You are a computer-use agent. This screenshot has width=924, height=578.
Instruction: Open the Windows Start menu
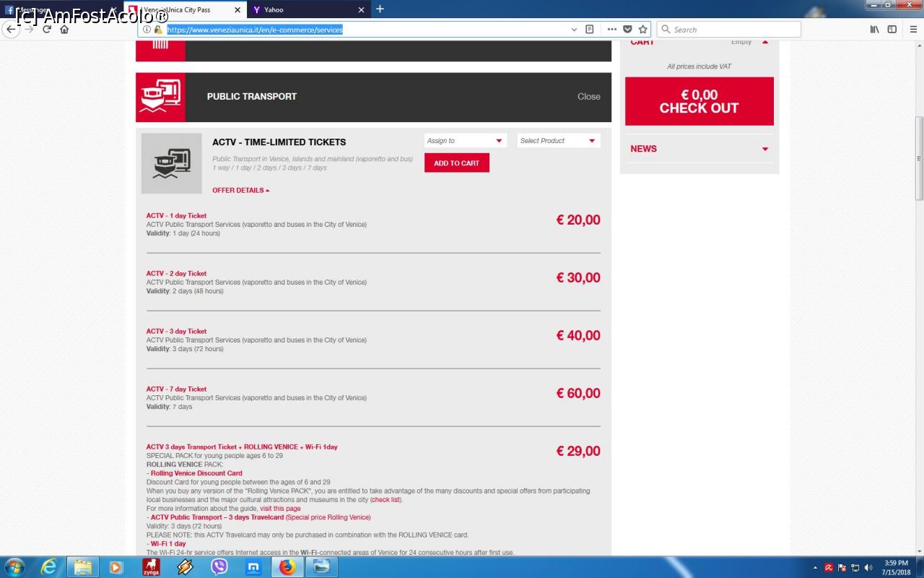click(14, 566)
